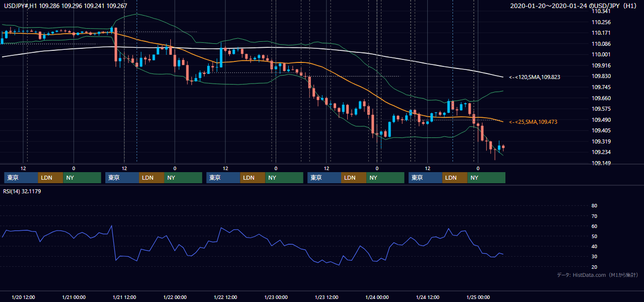Click price level 109.830 on the axis
This screenshot has width=644, height=302.
tap(602, 76)
